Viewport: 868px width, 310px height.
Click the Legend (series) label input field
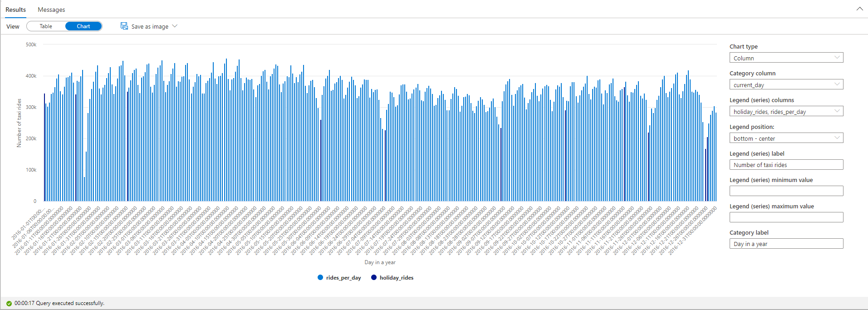[786, 165]
